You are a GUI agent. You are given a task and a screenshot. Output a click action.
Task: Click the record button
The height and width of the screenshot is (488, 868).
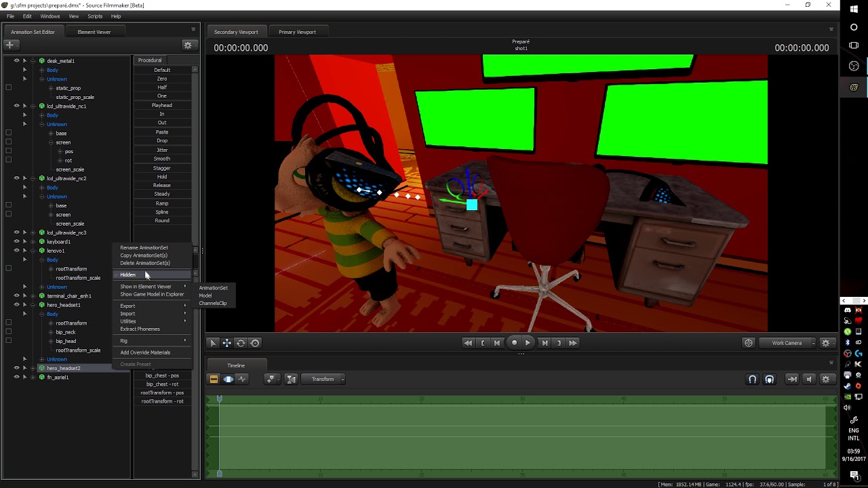pos(514,343)
